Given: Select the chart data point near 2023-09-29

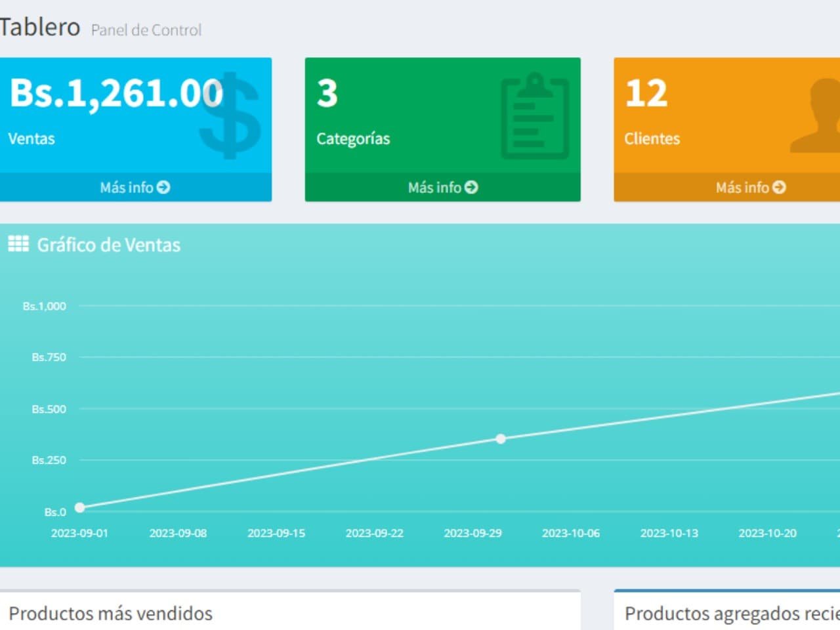Looking at the screenshot, I should point(501,438).
